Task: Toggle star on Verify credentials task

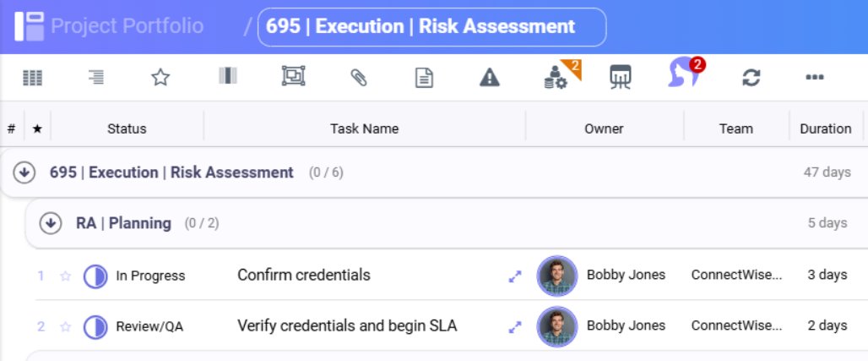Action: 65,326
